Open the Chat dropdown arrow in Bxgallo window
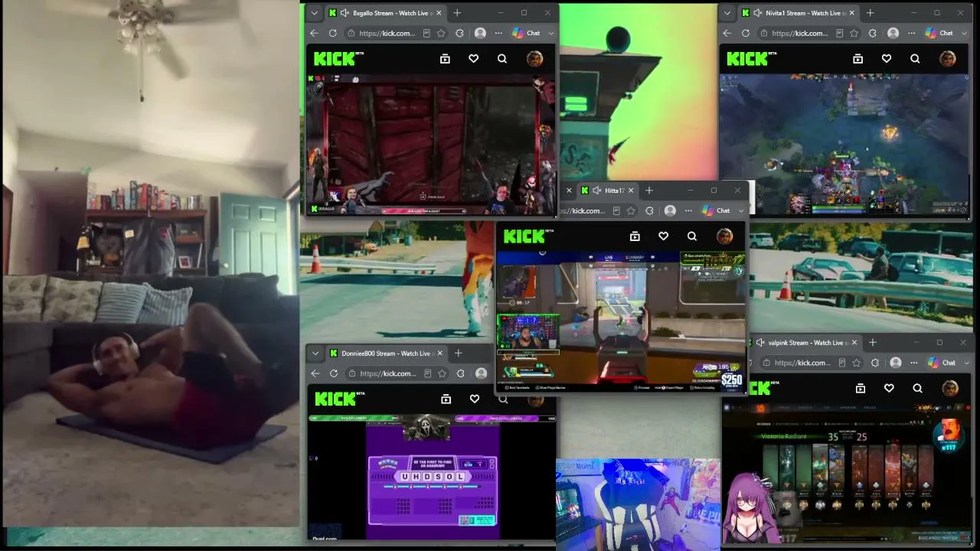980x551 pixels. click(550, 34)
